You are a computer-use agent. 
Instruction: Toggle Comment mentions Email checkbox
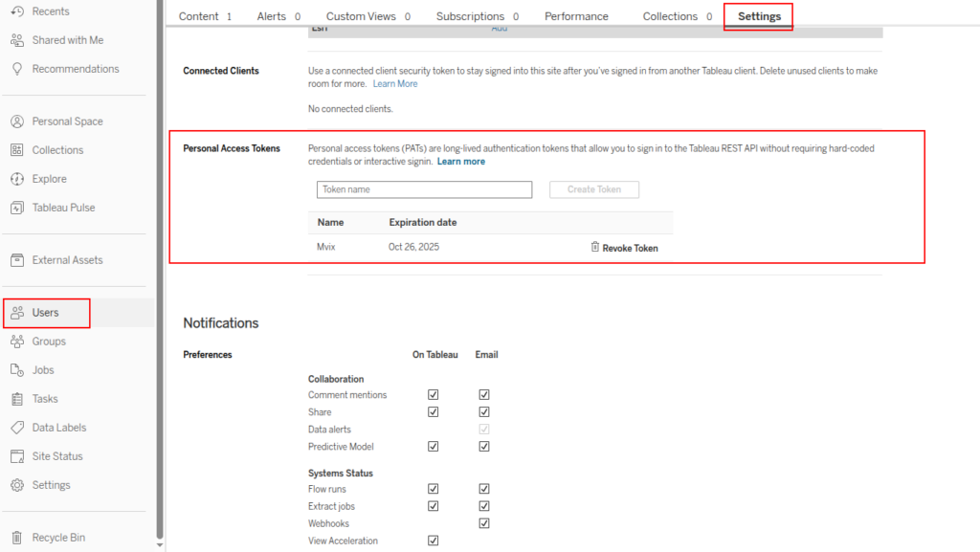pyautogui.click(x=483, y=395)
